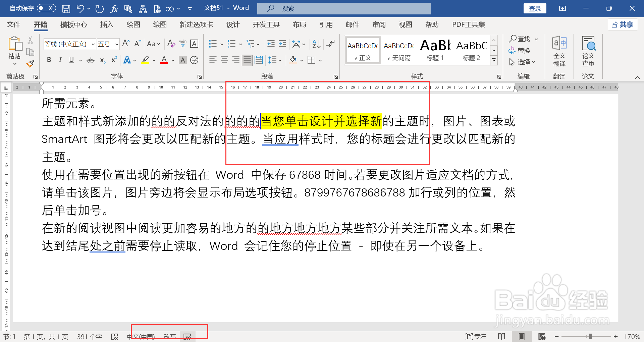Open the 论文查重 paper check tool

pos(588,51)
